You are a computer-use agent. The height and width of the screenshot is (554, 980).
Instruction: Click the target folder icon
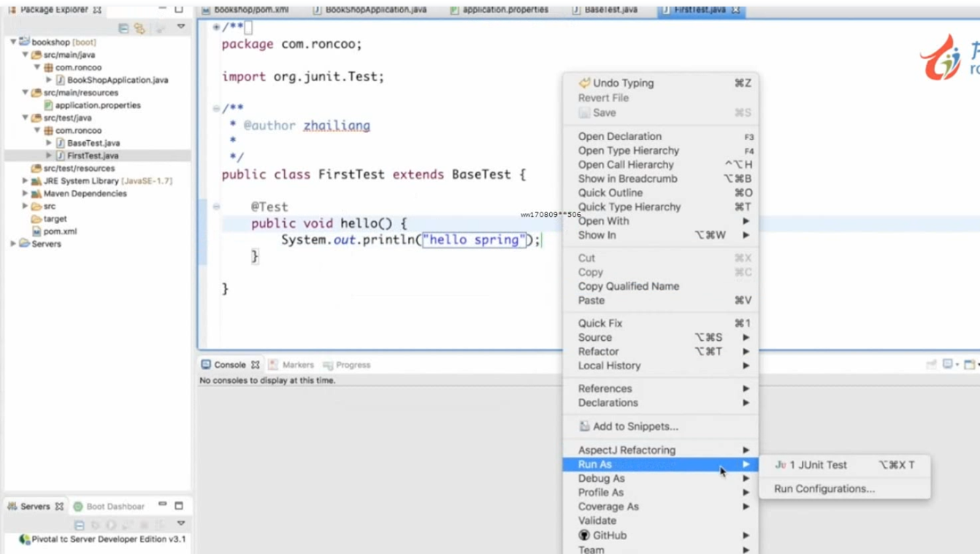click(36, 219)
